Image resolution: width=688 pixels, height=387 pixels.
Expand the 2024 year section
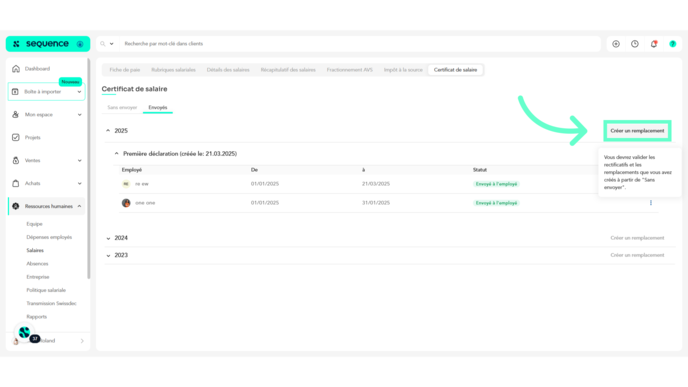tap(108, 238)
